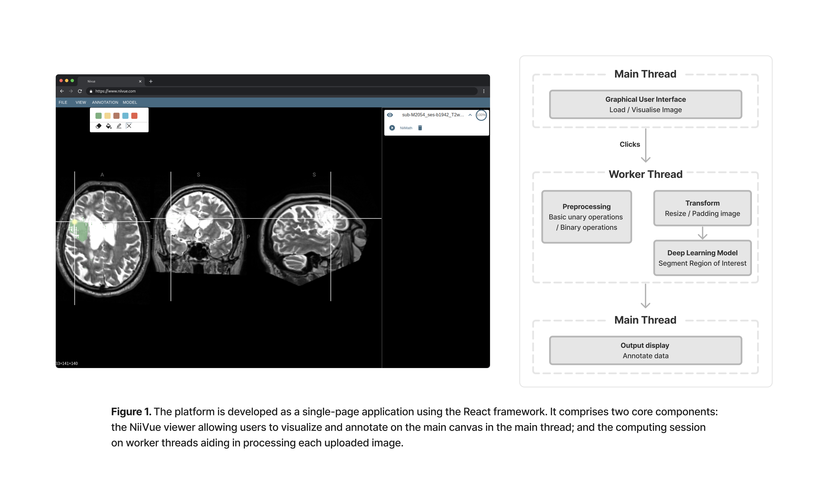Pick the green annotation color swatch

98,116
